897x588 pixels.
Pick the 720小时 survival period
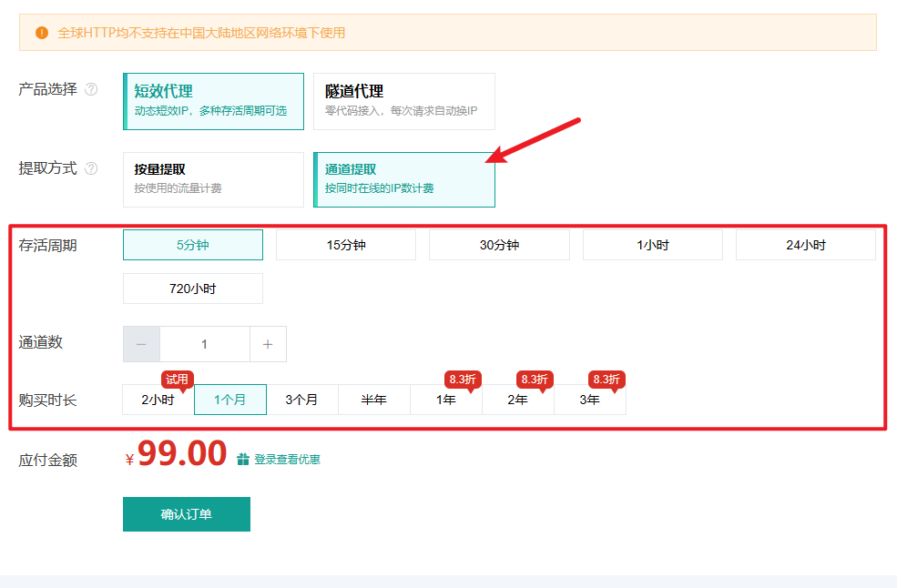[193, 289]
